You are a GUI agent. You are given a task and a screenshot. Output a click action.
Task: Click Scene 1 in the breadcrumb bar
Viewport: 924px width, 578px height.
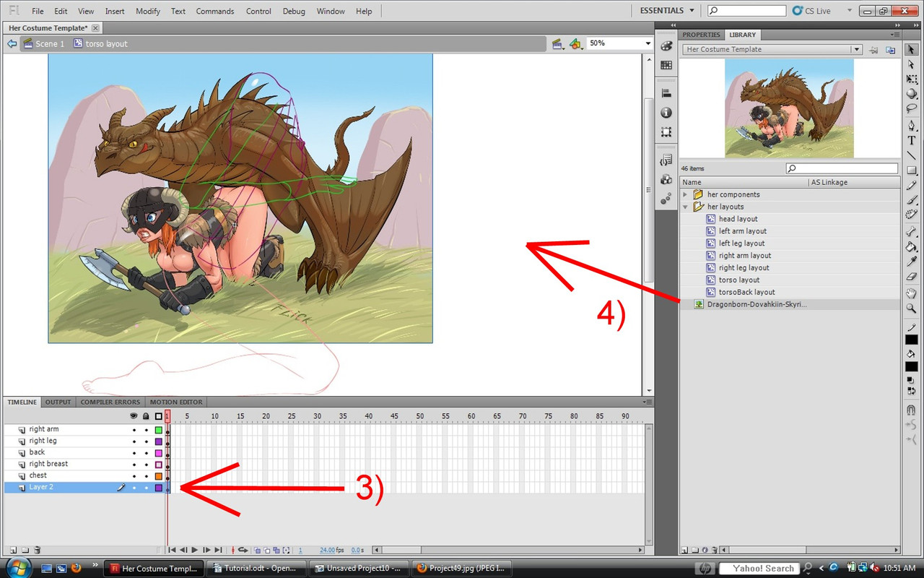coord(50,44)
